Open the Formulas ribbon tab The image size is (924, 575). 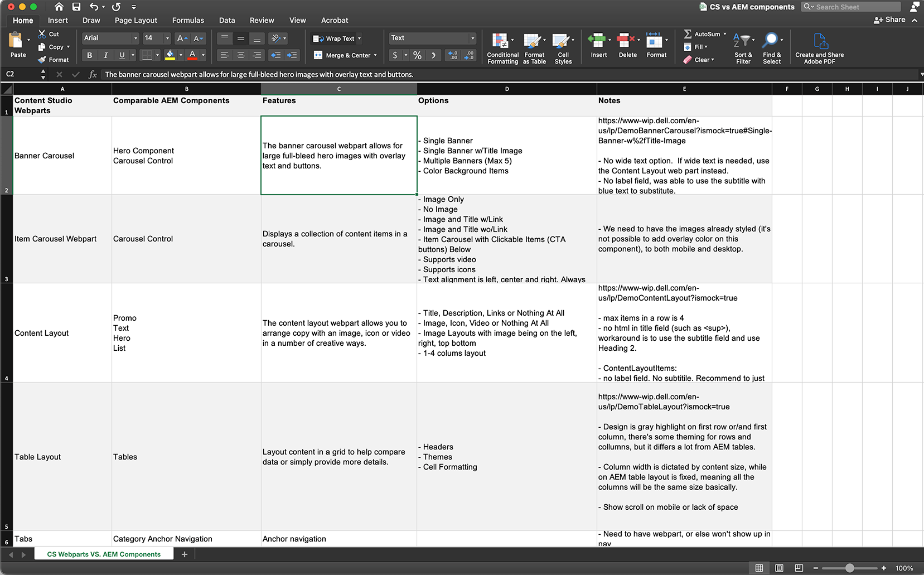(x=188, y=20)
